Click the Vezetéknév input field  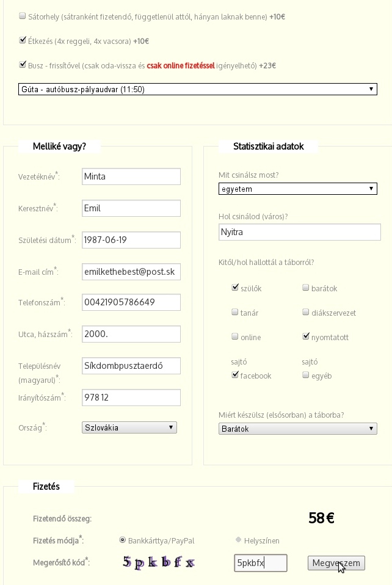tap(131, 176)
